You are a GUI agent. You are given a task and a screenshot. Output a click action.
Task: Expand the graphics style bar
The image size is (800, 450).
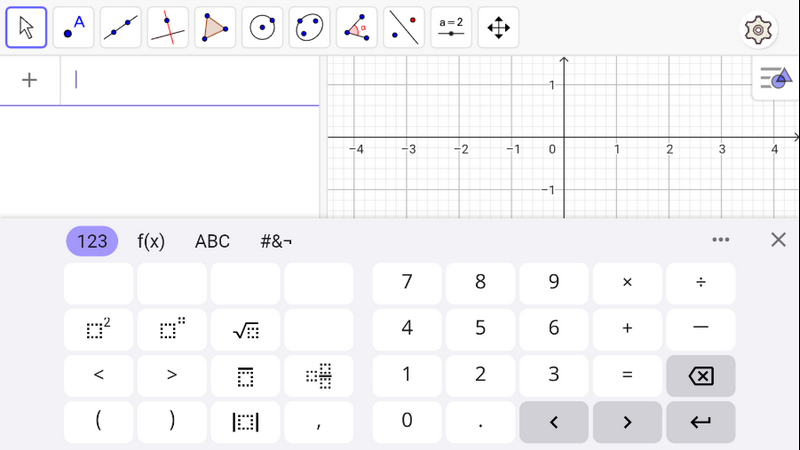point(775,78)
